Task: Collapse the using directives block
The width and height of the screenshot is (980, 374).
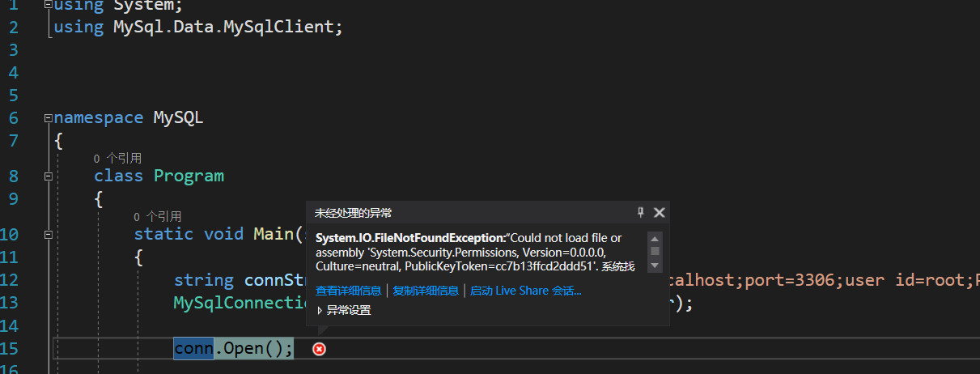Action: [x=49, y=5]
